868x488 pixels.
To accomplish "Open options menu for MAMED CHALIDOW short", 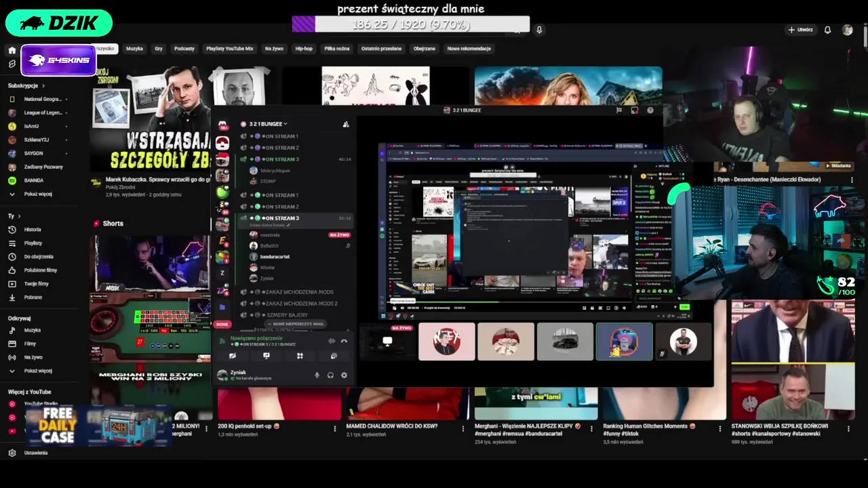I will point(462,428).
